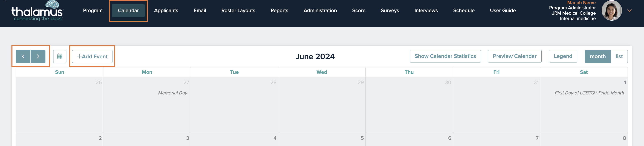The image size is (644, 146).
Task: Click the Add Event button
Action: [92, 57]
